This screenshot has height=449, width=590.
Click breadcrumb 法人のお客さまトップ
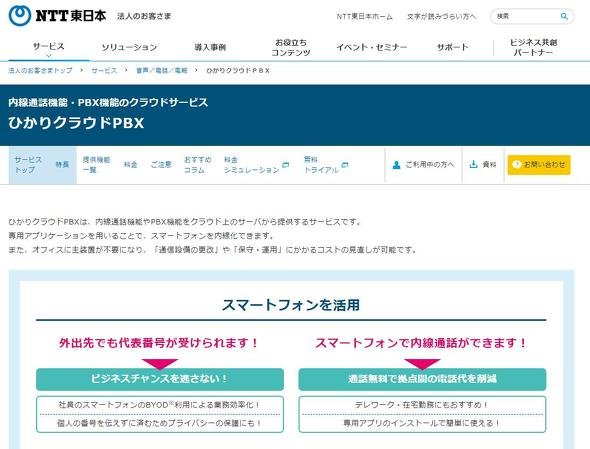[x=40, y=70]
